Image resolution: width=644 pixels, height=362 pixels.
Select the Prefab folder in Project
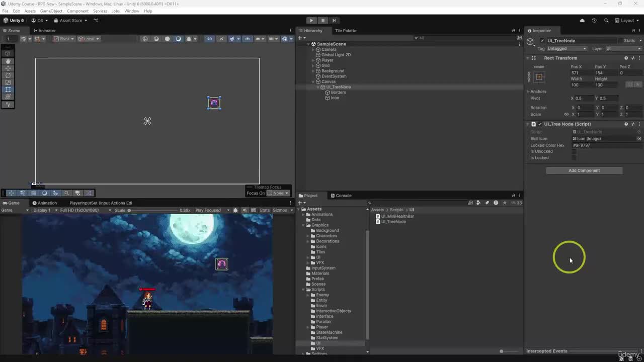(317, 279)
